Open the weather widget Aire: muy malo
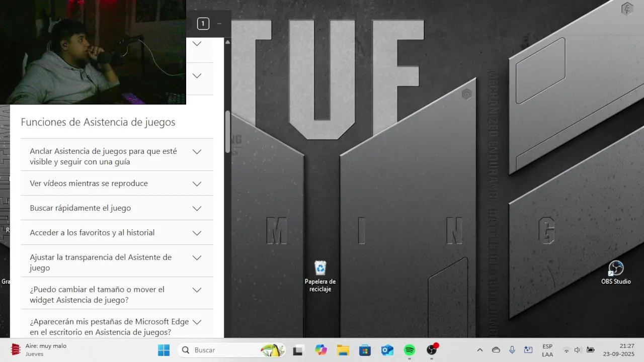644x362 pixels. coord(39,350)
